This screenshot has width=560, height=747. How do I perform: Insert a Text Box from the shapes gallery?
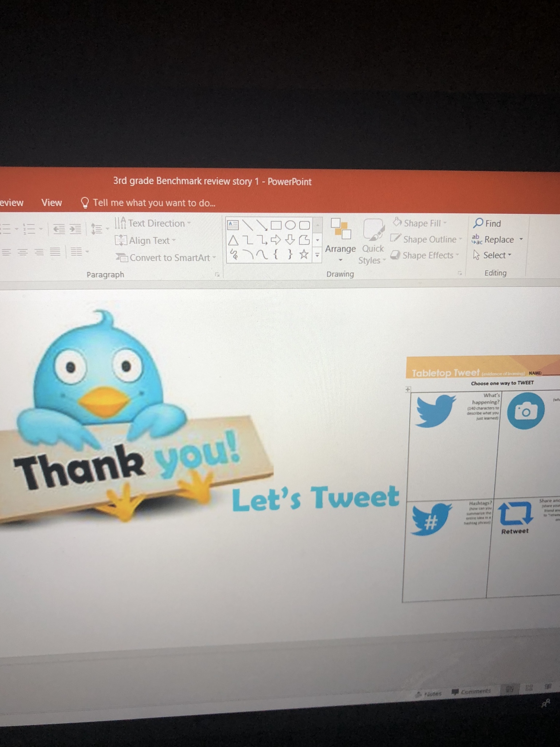coord(233,225)
